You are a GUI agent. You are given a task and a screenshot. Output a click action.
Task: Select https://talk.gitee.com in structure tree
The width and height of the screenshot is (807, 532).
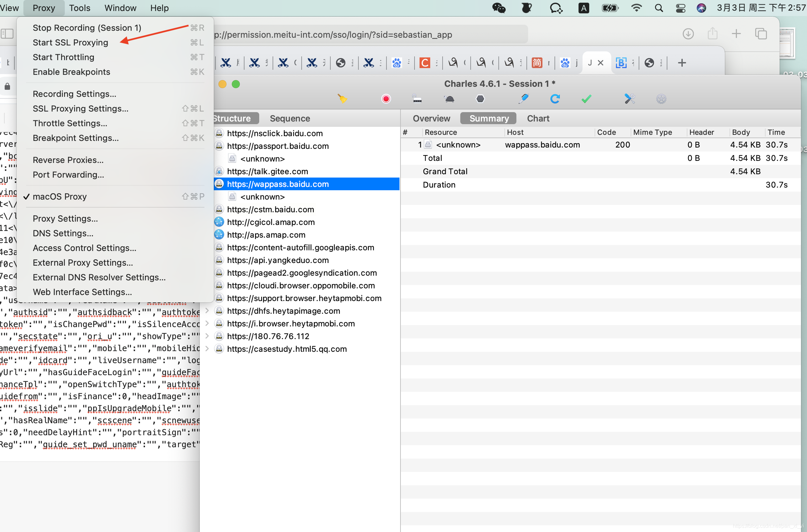(x=268, y=171)
